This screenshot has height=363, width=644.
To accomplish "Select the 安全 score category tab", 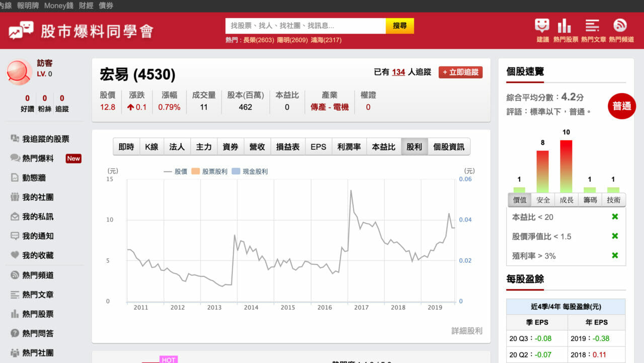I will tap(543, 200).
